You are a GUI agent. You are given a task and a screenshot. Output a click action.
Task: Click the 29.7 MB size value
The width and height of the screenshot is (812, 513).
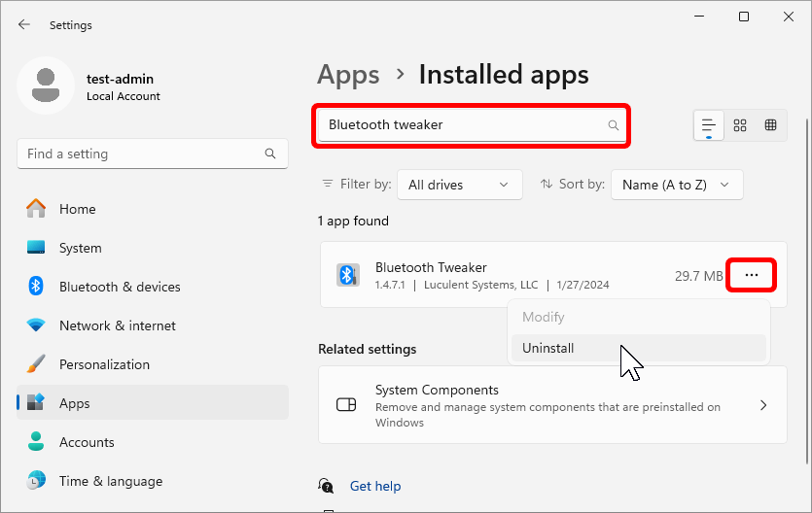[x=698, y=276]
